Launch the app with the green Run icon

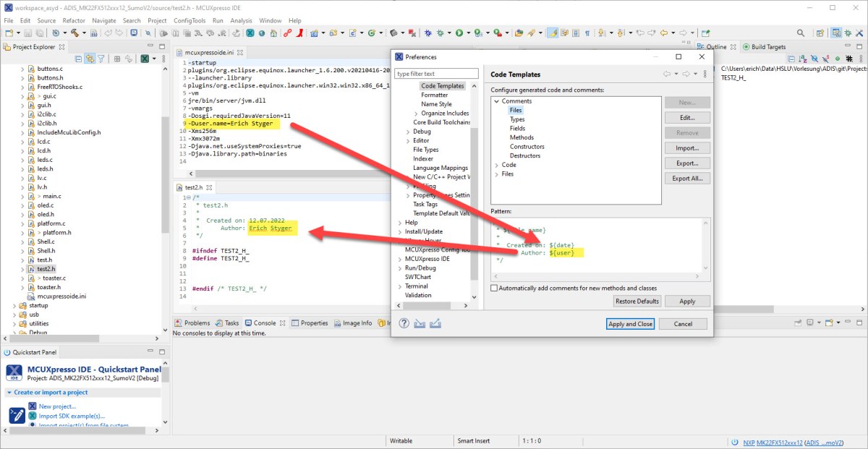click(x=459, y=33)
